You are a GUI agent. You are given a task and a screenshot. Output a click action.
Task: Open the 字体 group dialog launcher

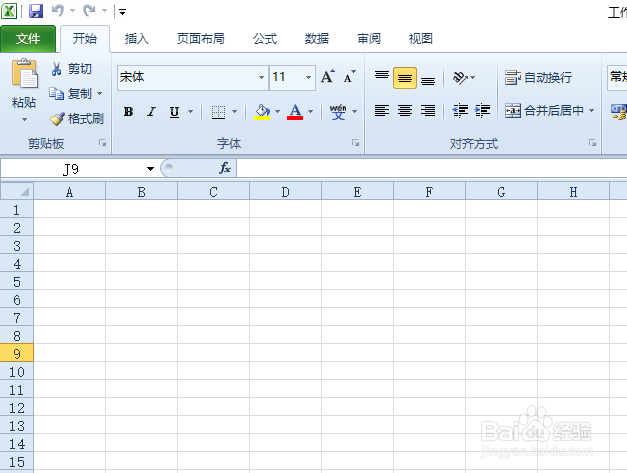(x=355, y=143)
